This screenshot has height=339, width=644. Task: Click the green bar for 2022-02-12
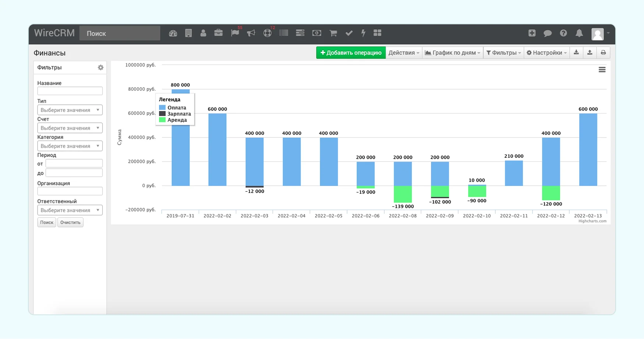coord(551,193)
